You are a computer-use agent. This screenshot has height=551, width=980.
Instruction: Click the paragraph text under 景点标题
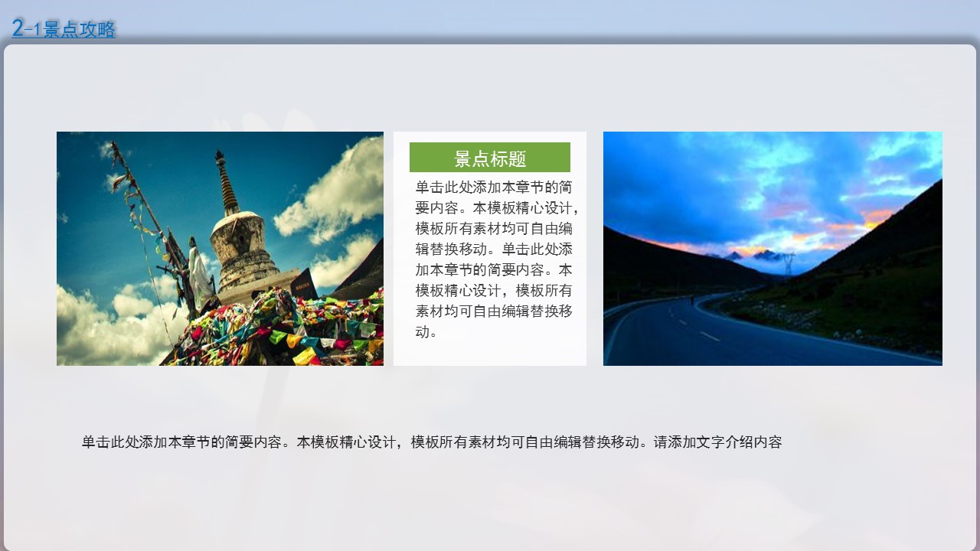tap(496, 259)
